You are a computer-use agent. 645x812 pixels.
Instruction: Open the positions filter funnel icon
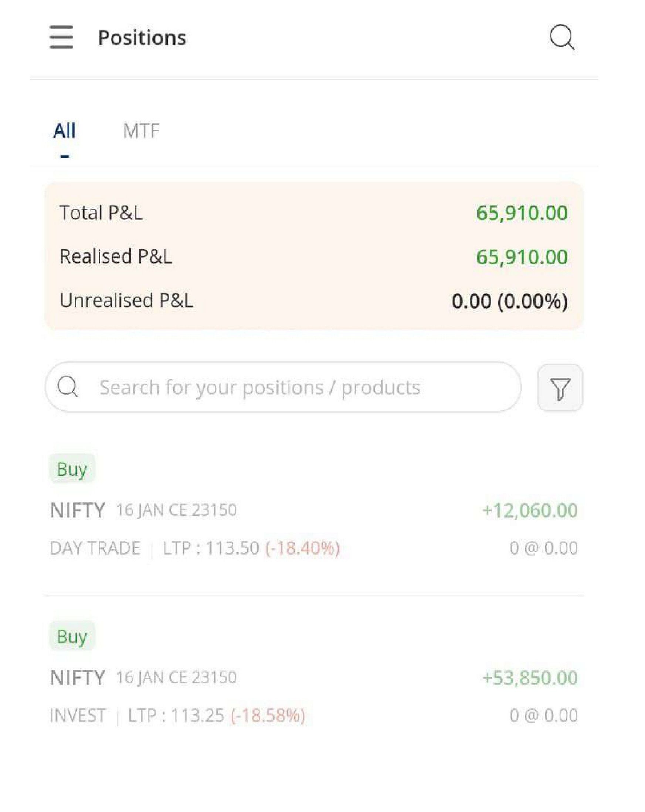560,388
